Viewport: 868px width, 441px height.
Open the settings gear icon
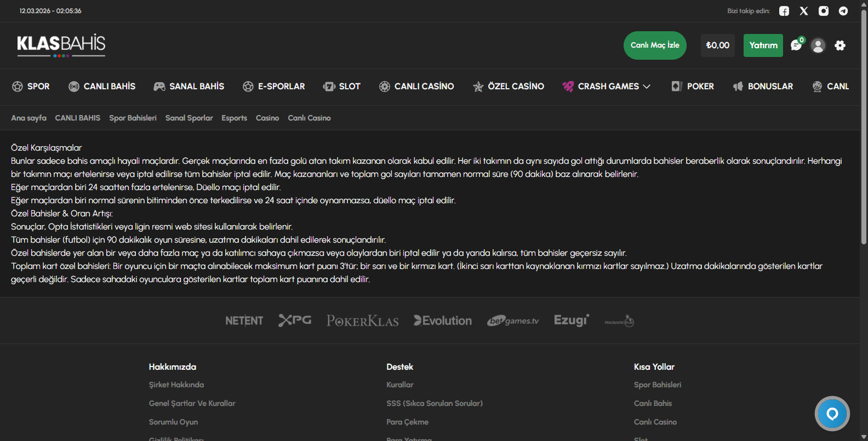840,45
